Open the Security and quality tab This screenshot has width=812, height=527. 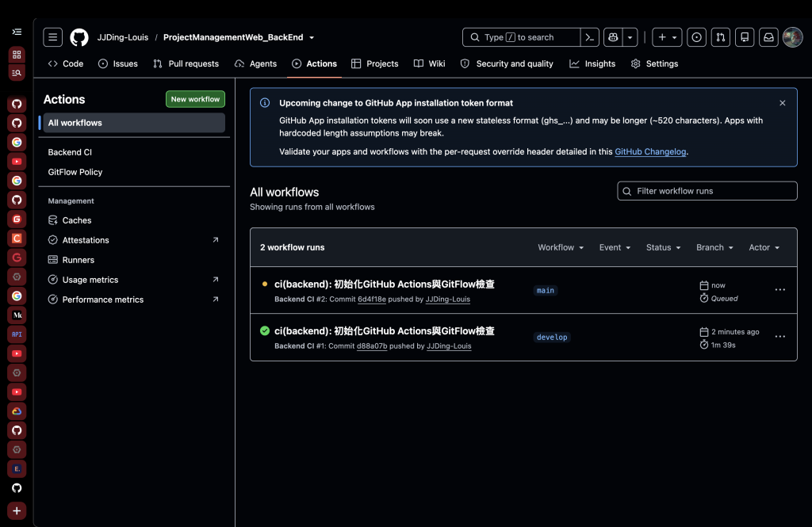[507, 63]
